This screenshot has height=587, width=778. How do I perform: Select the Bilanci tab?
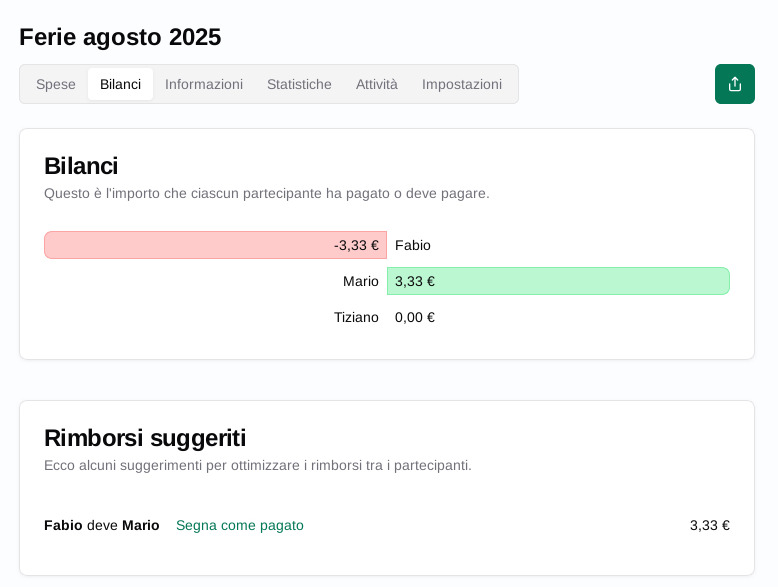coord(120,84)
